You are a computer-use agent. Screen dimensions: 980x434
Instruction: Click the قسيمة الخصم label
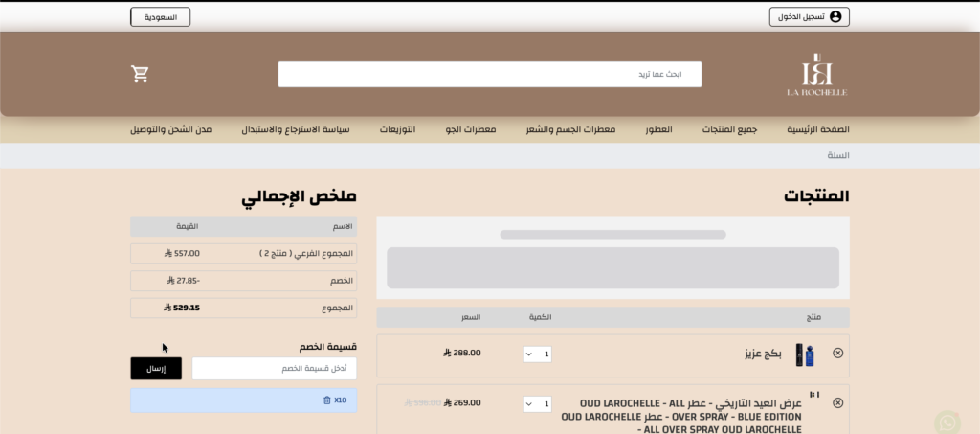pos(328,347)
